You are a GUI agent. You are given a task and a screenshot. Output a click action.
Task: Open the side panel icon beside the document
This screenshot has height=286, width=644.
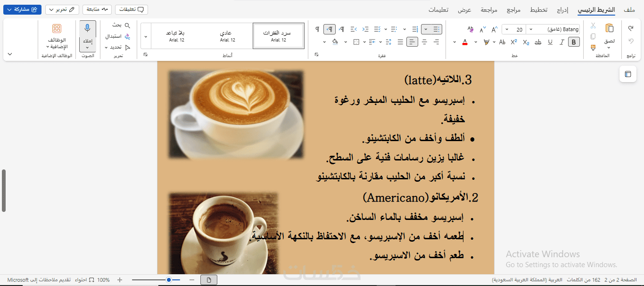click(x=627, y=74)
